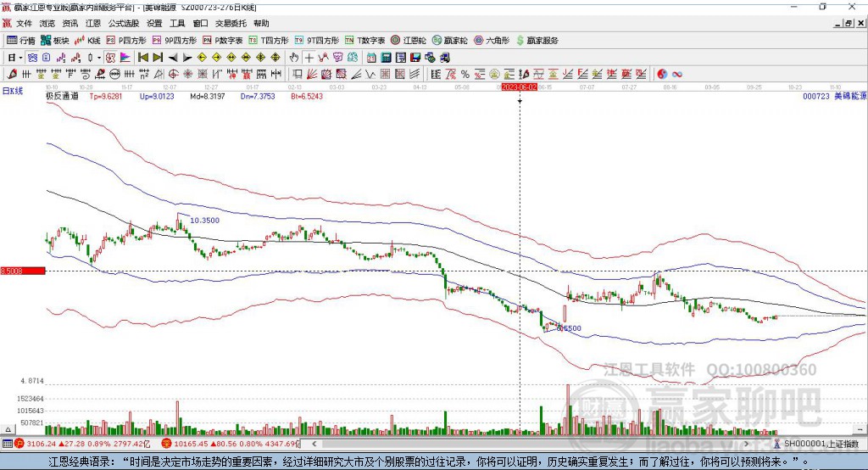Open the P四方形 tool
The width and height of the screenshot is (868, 470).
point(126,41)
